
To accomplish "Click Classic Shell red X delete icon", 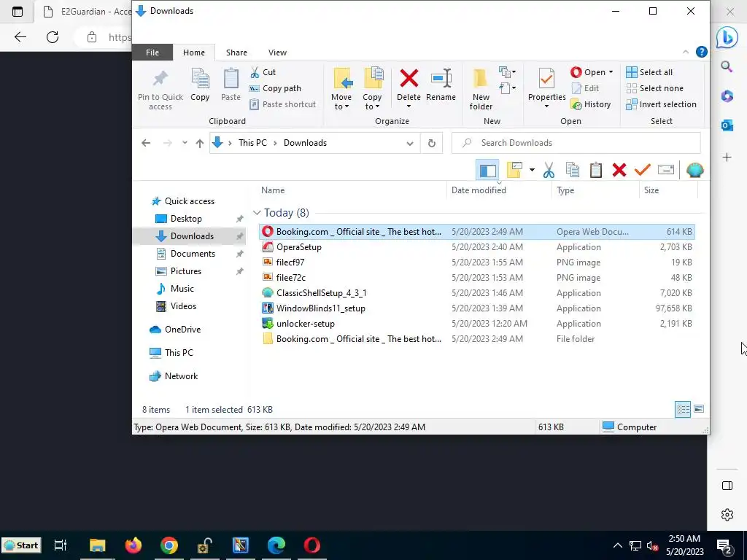I will 619,170.
